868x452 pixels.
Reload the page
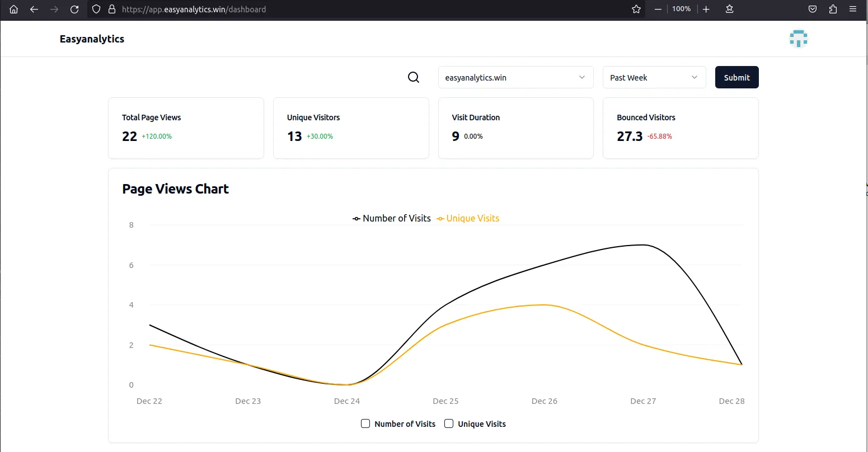[74, 9]
